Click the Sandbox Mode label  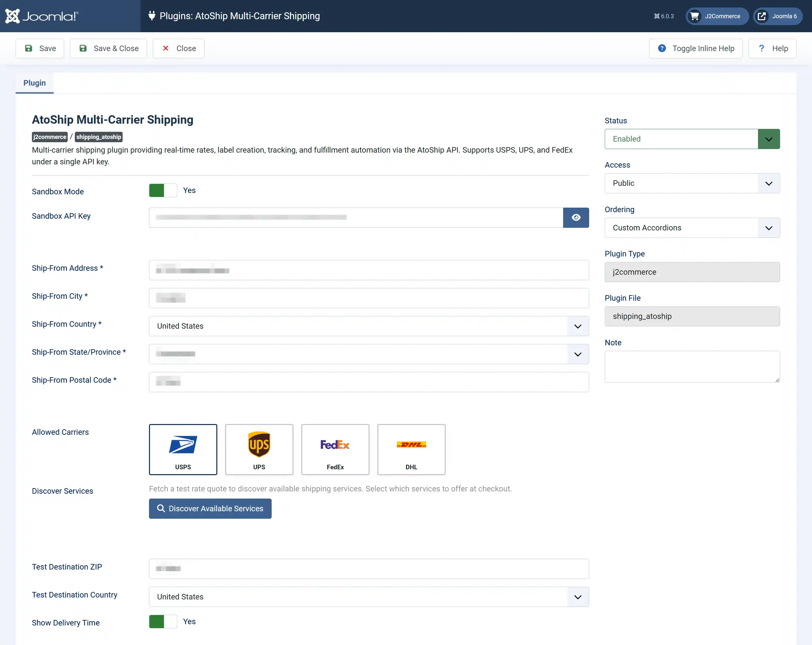58,191
